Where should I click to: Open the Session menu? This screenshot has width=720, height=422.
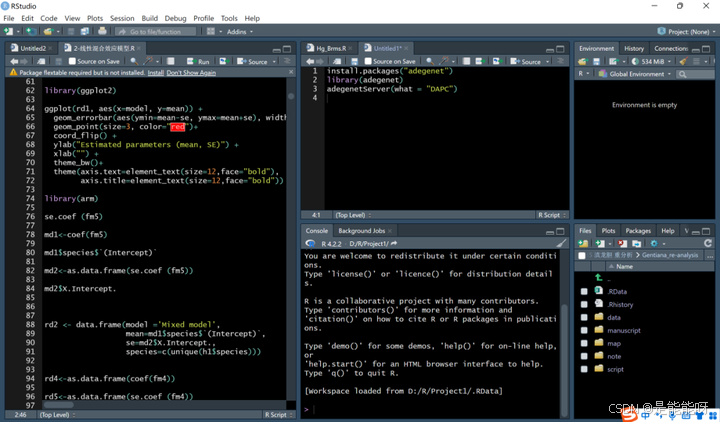click(122, 18)
